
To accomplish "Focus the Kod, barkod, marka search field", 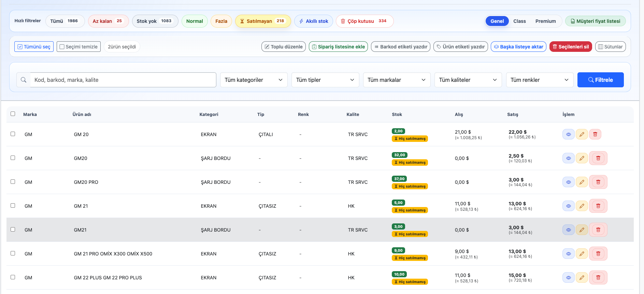I will coord(123,80).
